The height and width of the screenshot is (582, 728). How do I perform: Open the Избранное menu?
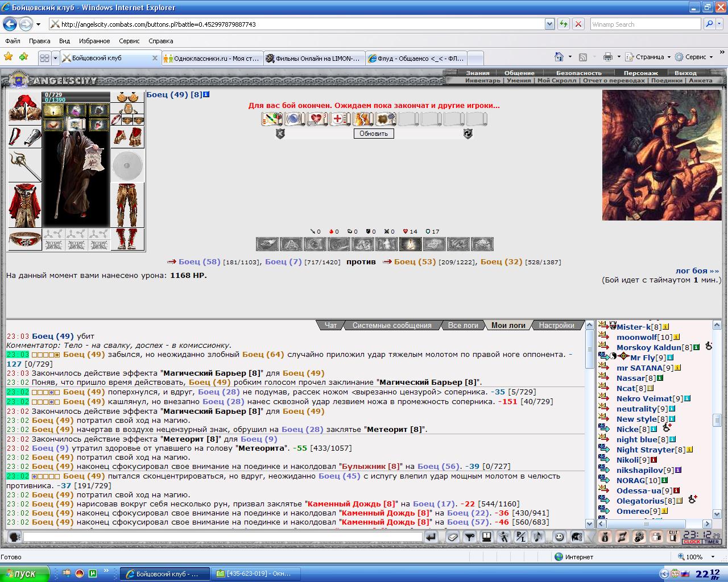pos(94,41)
